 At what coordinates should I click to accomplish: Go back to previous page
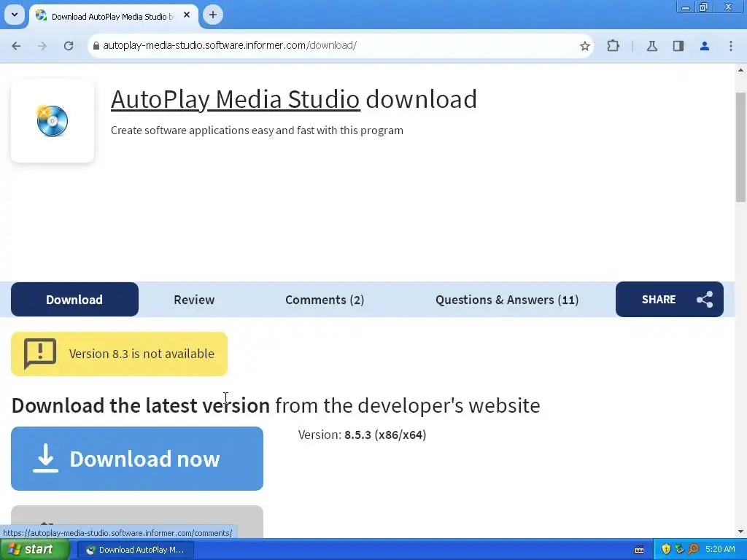[x=16, y=46]
